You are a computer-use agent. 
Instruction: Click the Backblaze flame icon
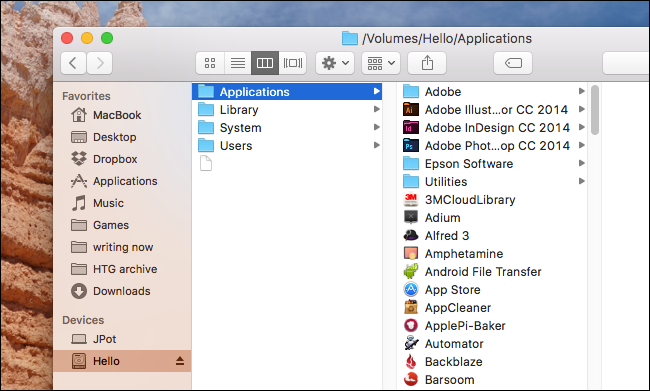pos(411,362)
